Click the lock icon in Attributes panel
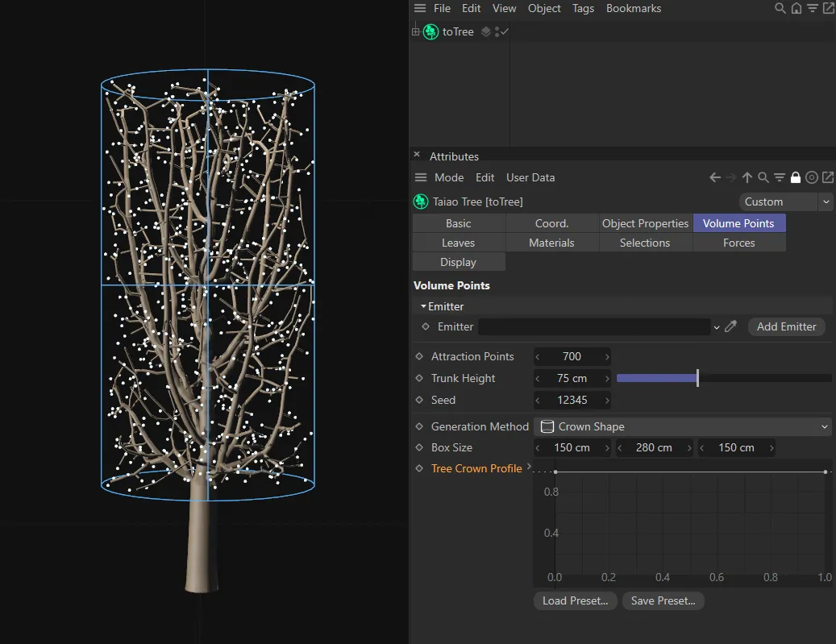The width and height of the screenshot is (836, 644). [x=796, y=178]
